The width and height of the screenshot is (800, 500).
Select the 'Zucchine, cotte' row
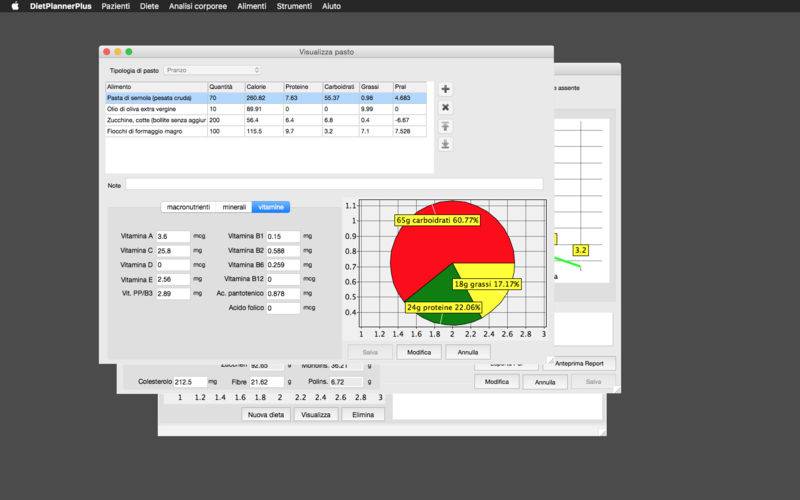[266, 120]
